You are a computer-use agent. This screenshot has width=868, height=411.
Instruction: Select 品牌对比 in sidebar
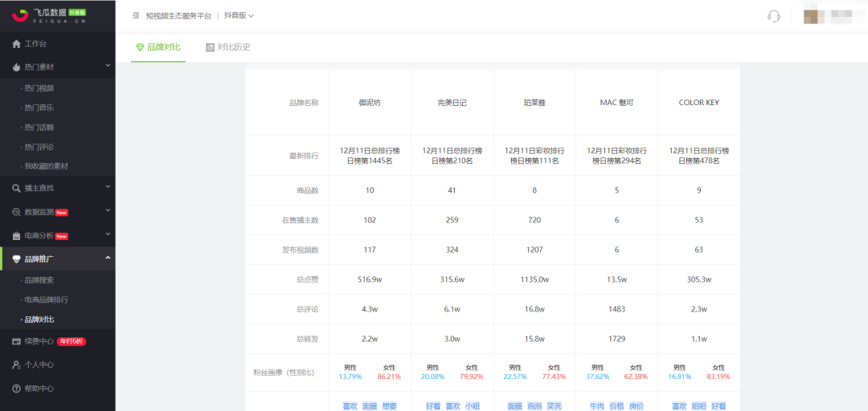tap(39, 319)
